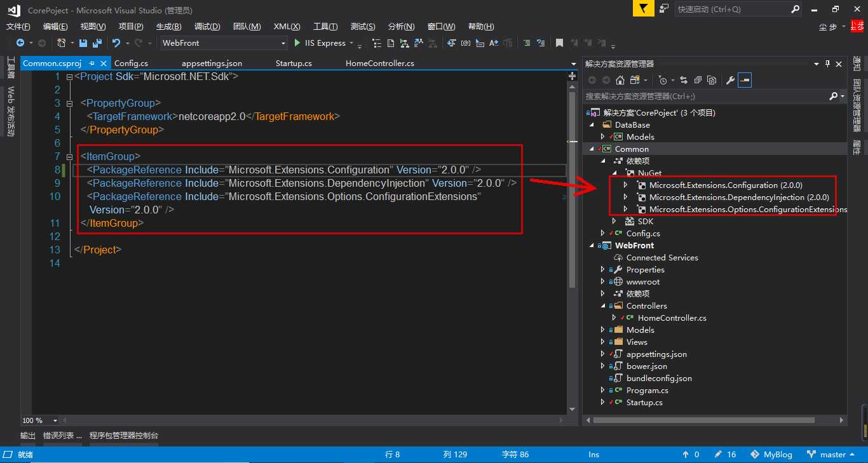Click the Show All Files icon

point(712,81)
